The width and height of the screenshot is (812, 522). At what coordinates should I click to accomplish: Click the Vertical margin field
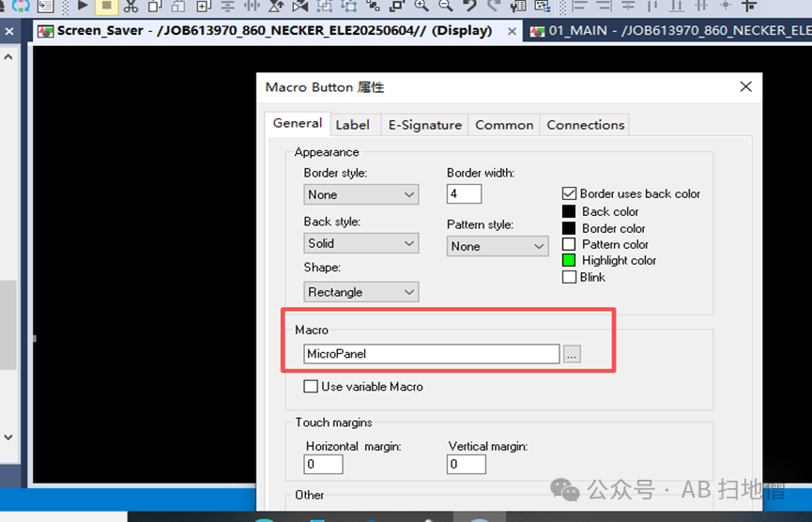click(466, 464)
